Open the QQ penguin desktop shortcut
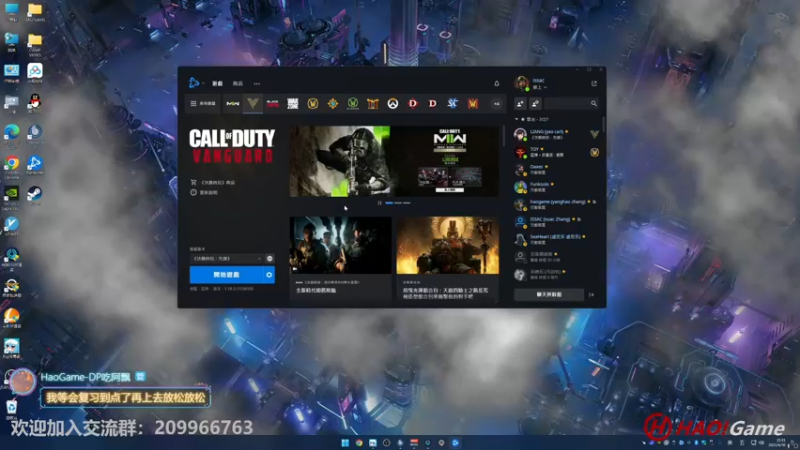 (35, 104)
